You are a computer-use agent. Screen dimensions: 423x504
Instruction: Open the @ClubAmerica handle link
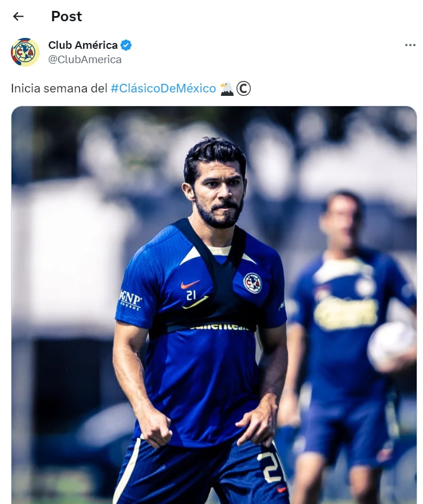coord(85,60)
